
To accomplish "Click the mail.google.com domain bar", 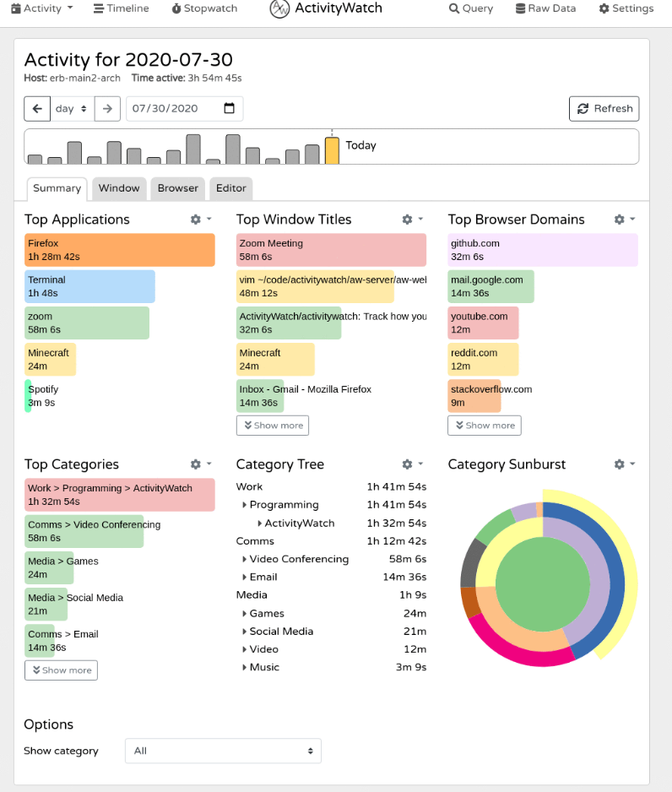I will coord(490,286).
